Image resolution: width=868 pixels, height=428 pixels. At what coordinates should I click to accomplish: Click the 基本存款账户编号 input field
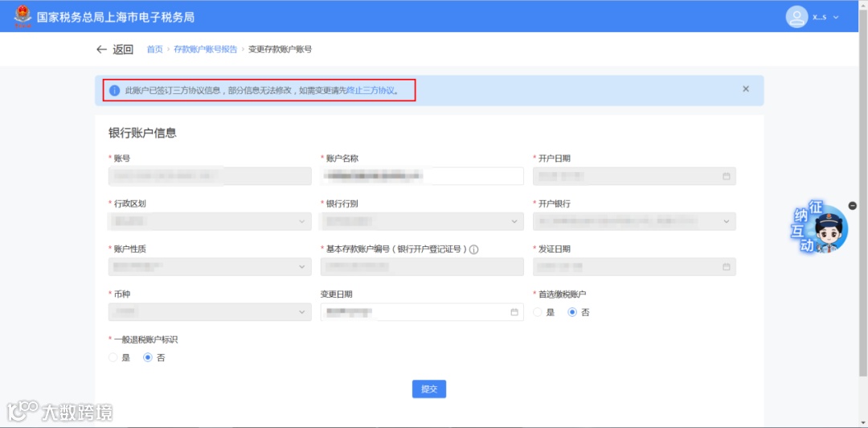[422, 266]
